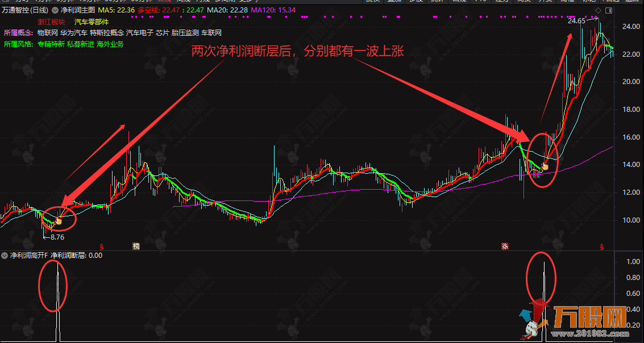Open the 海外业务 style tag
Screen dimensions: 644x343
[110, 44]
